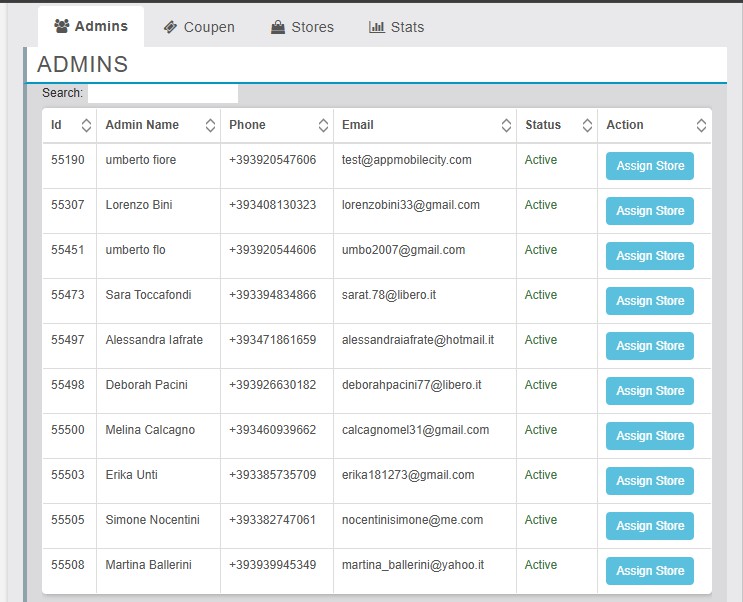Click the Stats tab chart icon
743x602 pixels.
[377, 27]
